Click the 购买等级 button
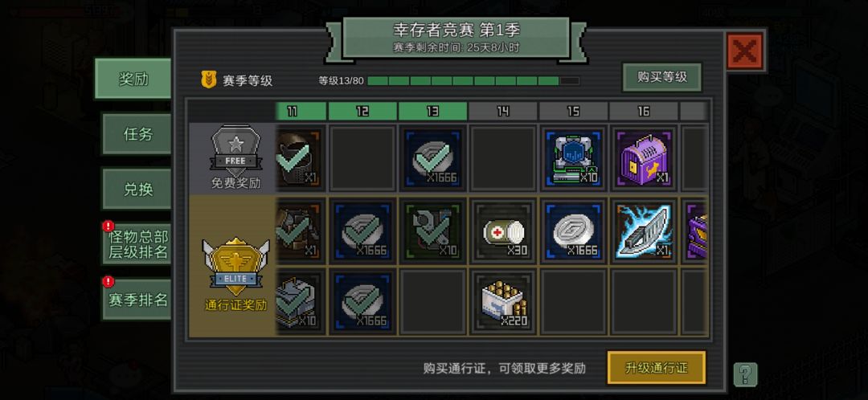Viewport: 868px width, 400px height. [662, 77]
